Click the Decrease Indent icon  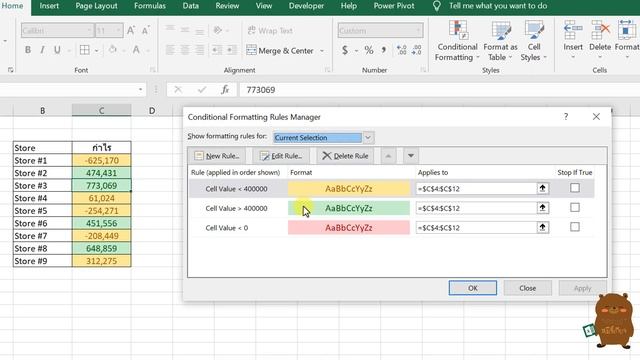(x=217, y=50)
